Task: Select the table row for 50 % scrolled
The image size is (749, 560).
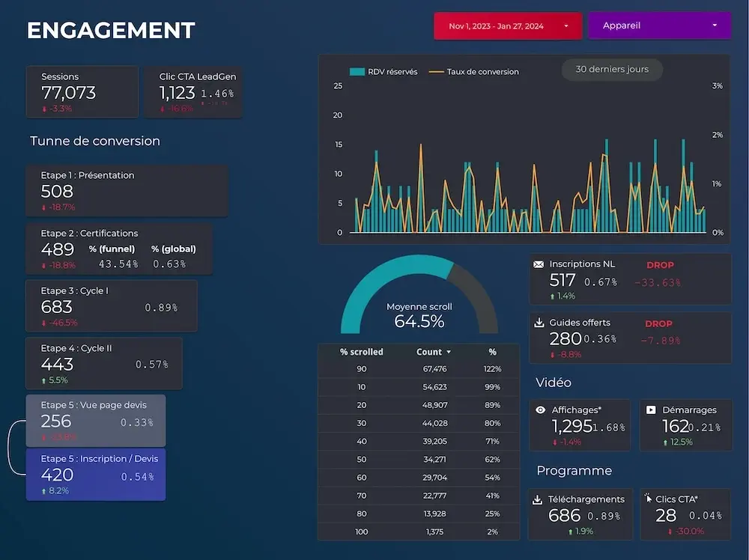Action: 418,459
